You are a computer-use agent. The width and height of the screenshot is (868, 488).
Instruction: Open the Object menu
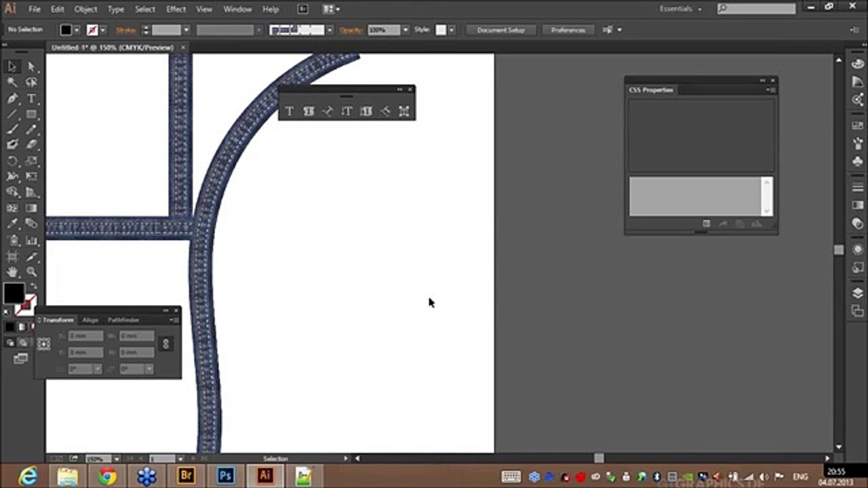(x=85, y=9)
